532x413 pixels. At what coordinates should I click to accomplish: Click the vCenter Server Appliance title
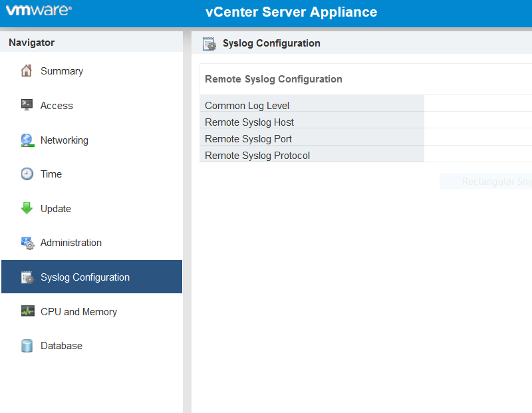[291, 12]
